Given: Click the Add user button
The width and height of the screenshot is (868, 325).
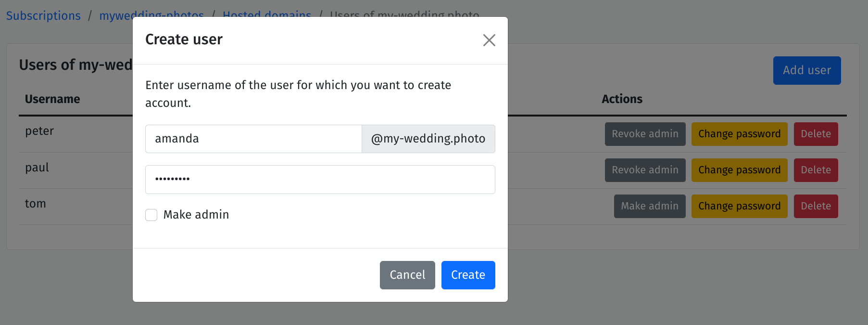Looking at the screenshot, I should (x=807, y=70).
